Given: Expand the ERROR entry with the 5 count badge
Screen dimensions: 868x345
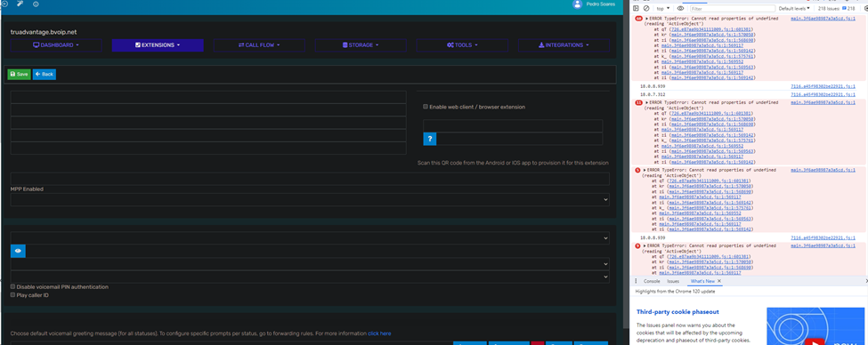Looking at the screenshot, I should click(645, 170).
